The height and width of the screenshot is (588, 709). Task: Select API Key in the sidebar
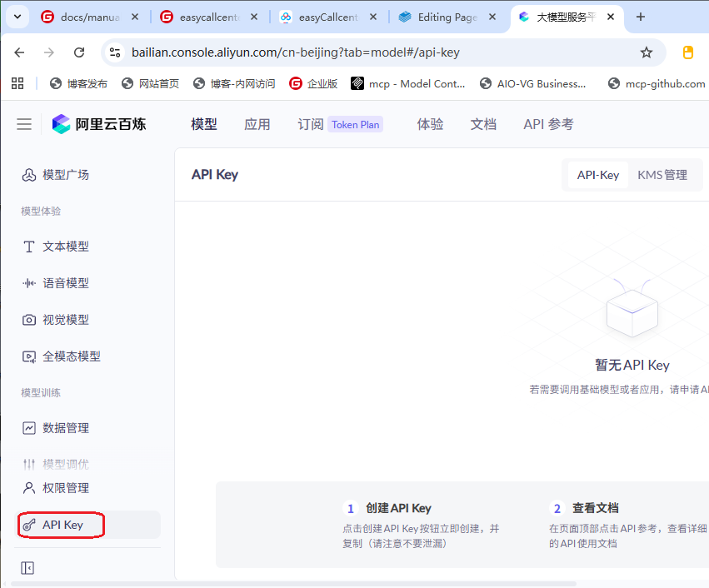(87, 525)
